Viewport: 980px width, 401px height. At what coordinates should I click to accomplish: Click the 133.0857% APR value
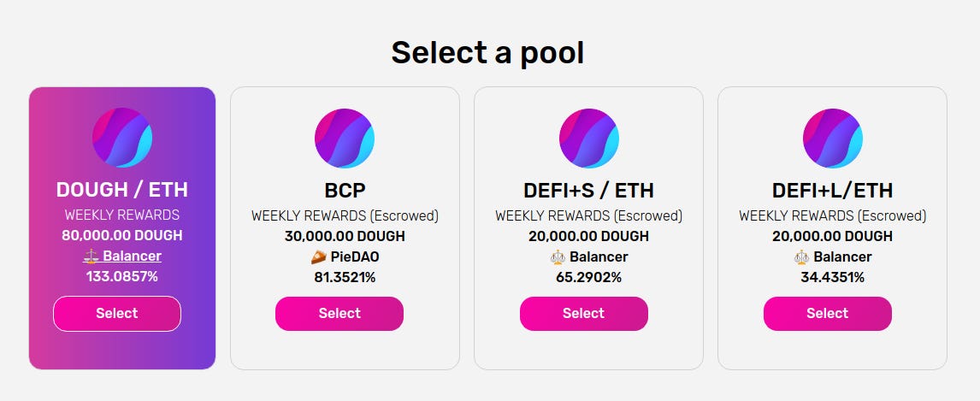tap(122, 277)
